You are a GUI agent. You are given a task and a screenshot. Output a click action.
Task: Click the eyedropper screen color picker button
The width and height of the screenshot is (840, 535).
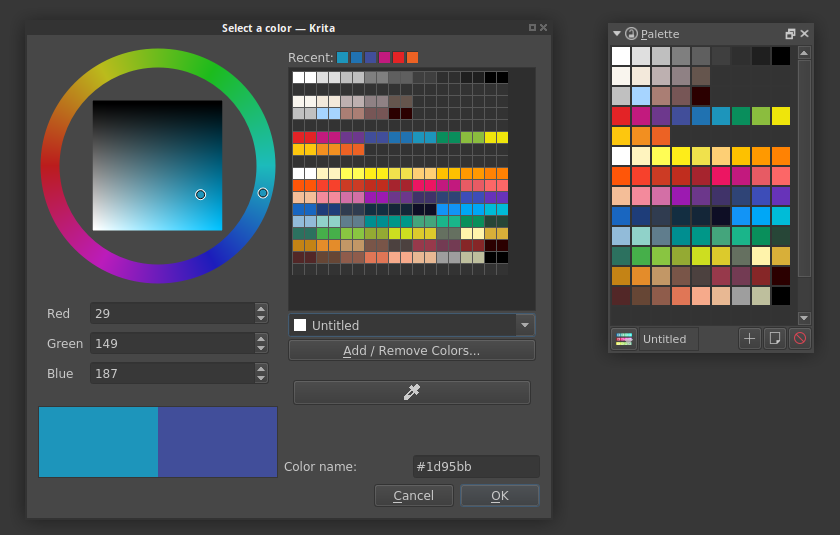(x=411, y=393)
